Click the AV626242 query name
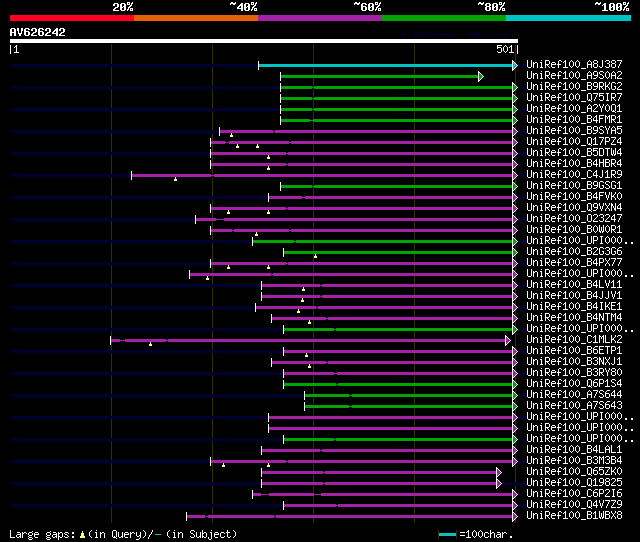640x542 pixels. (38, 32)
